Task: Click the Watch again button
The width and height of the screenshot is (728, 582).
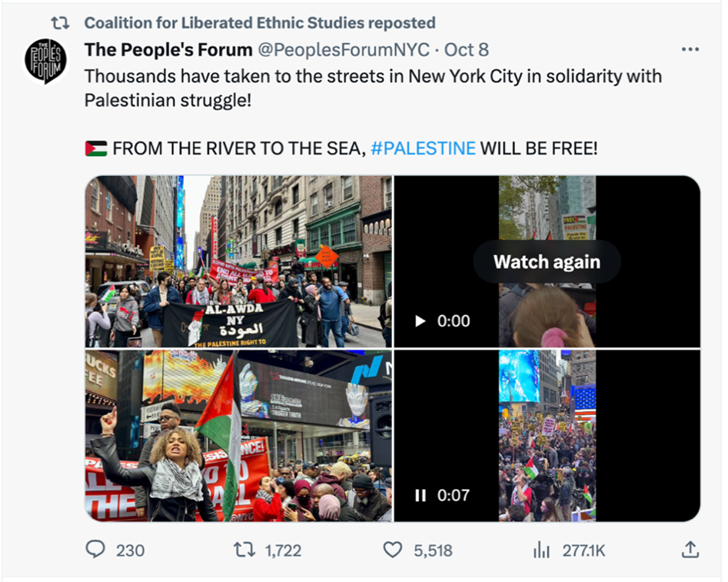Action: click(x=547, y=261)
